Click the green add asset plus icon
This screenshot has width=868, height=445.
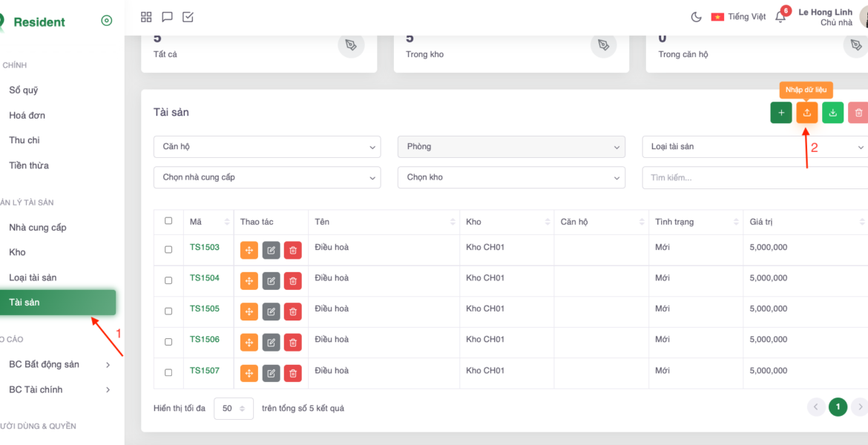780,113
